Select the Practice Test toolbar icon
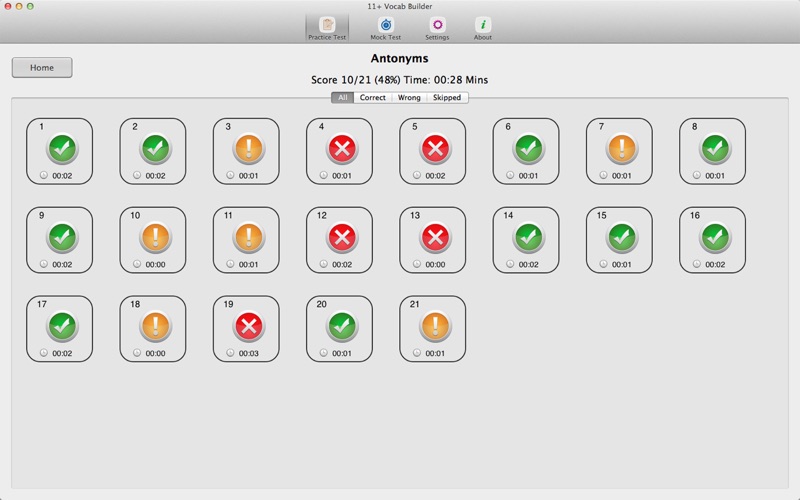The image size is (800, 500). click(327, 24)
